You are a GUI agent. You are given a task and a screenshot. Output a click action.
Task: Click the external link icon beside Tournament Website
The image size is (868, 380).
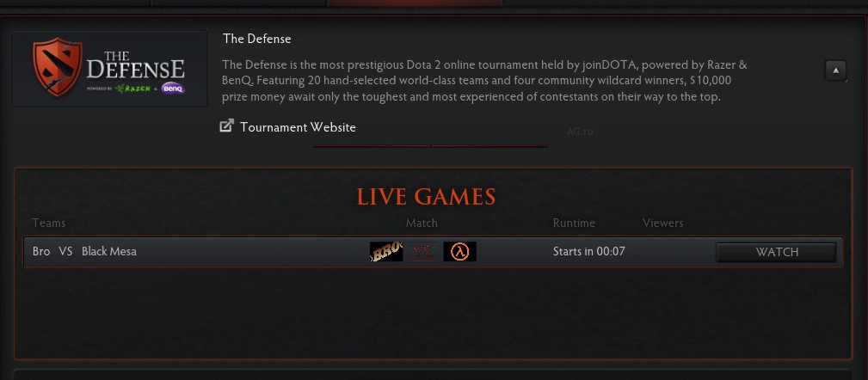(227, 126)
